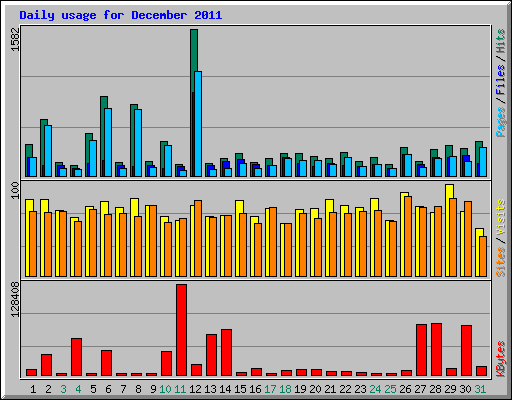Image resolution: width=512 pixels, height=400 pixels.
Task: Click day label 16 on the x-axis
Action: pyautogui.click(x=255, y=389)
